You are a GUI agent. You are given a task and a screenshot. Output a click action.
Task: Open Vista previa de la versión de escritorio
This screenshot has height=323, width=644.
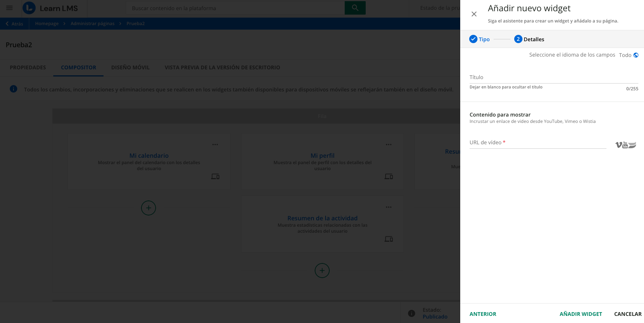(222, 67)
